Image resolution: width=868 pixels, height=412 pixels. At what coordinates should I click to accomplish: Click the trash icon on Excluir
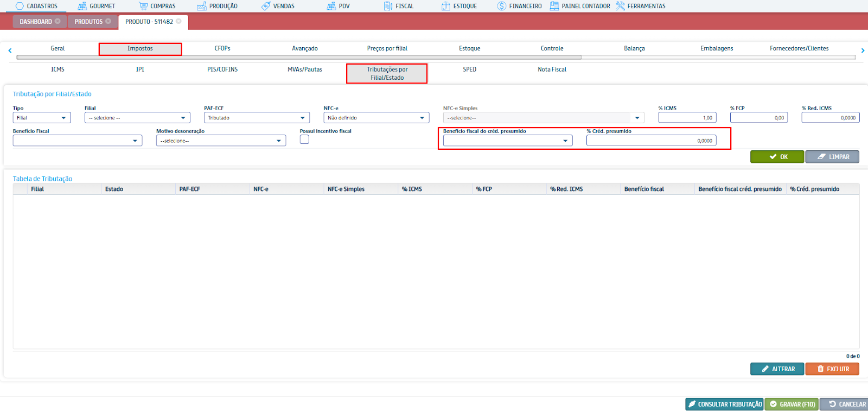tap(821, 369)
